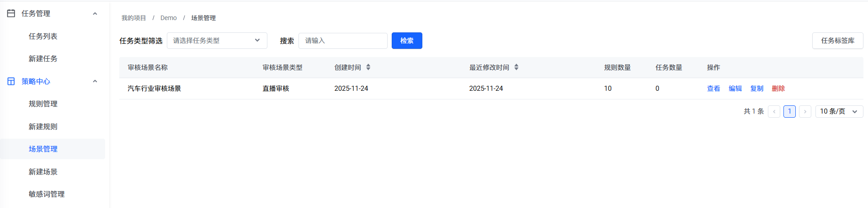Sort by 最近修改时间 using the sort arrows
Image resolution: width=868 pixels, height=208 pixels.
517,67
